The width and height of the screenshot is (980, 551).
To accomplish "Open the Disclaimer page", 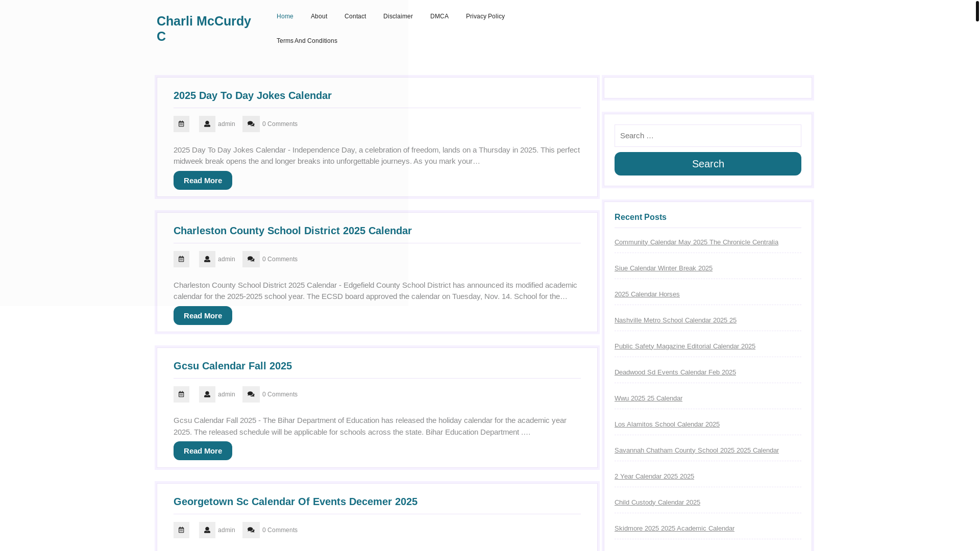I will [x=398, y=16].
